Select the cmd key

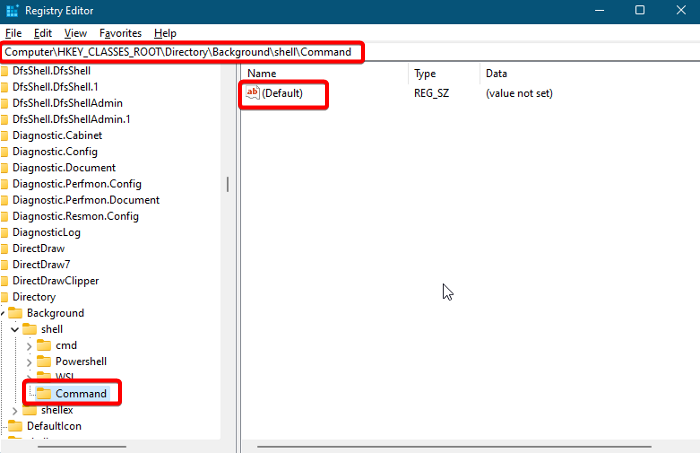(x=66, y=345)
